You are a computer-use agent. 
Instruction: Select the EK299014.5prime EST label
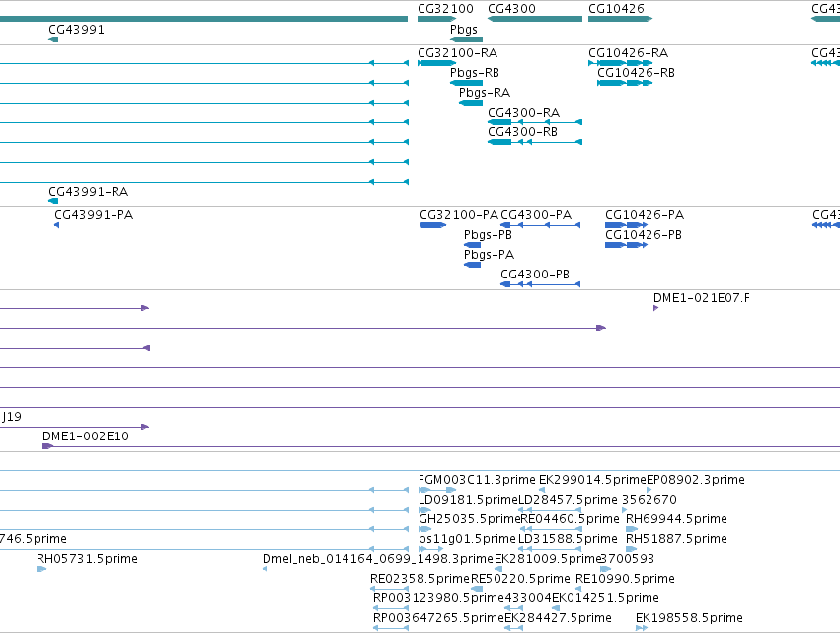(592, 480)
